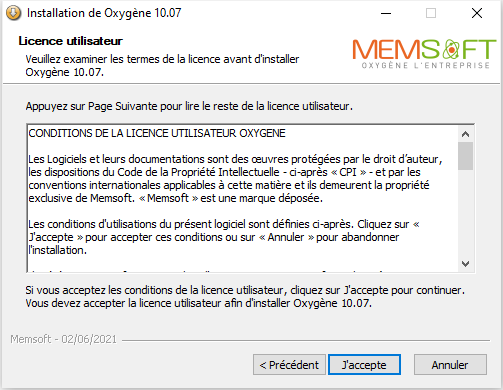The height and width of the screenshot is (390, 503).
Task: Accept the licence with J'accepte
Action: click(x=364, y=365)
